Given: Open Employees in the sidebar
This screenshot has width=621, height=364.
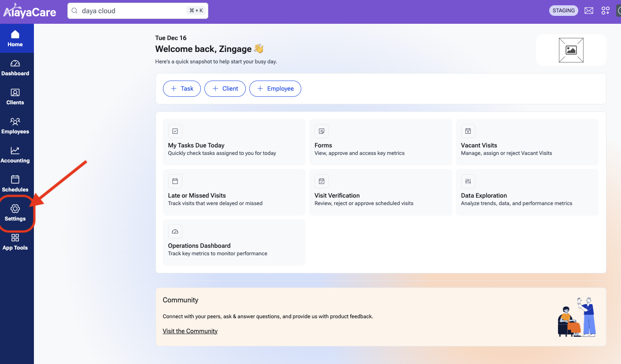Looking at the screenshot, I should (x=15, y=125).
